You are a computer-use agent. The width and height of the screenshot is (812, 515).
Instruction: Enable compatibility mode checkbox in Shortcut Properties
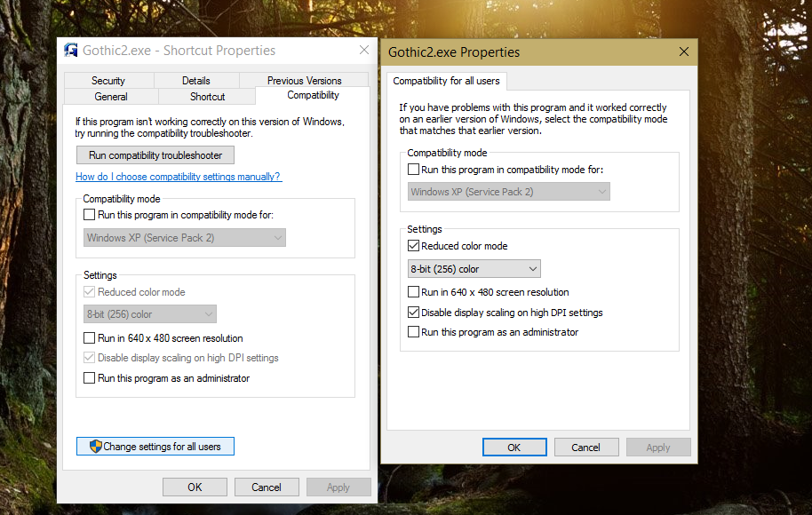pos(89,214)
